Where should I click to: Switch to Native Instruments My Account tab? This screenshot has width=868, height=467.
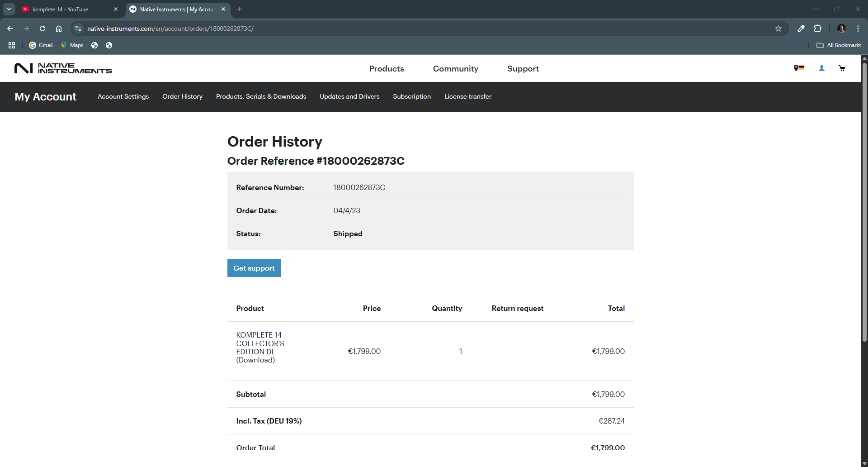pyautogui.click(x=178, y=9)
